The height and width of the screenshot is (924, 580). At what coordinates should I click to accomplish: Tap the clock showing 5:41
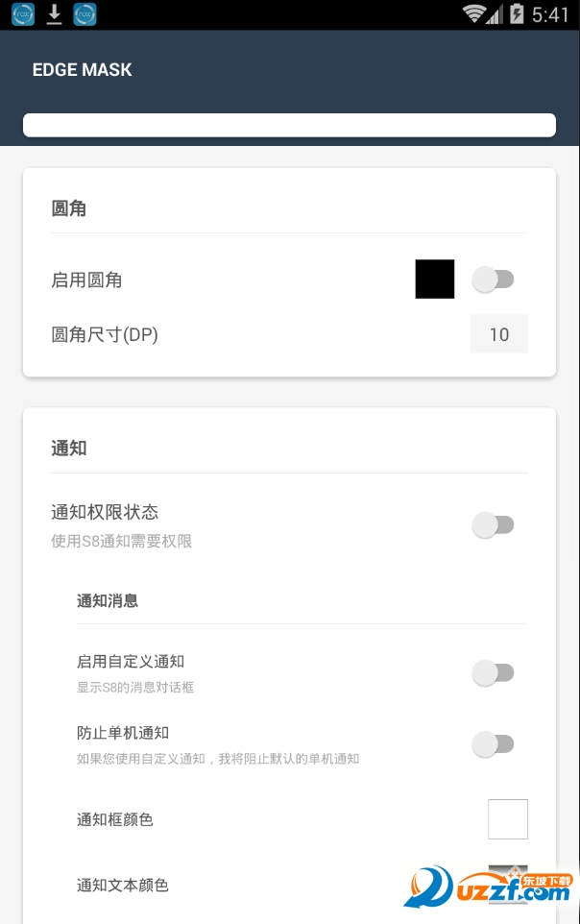tap(550, 14)
